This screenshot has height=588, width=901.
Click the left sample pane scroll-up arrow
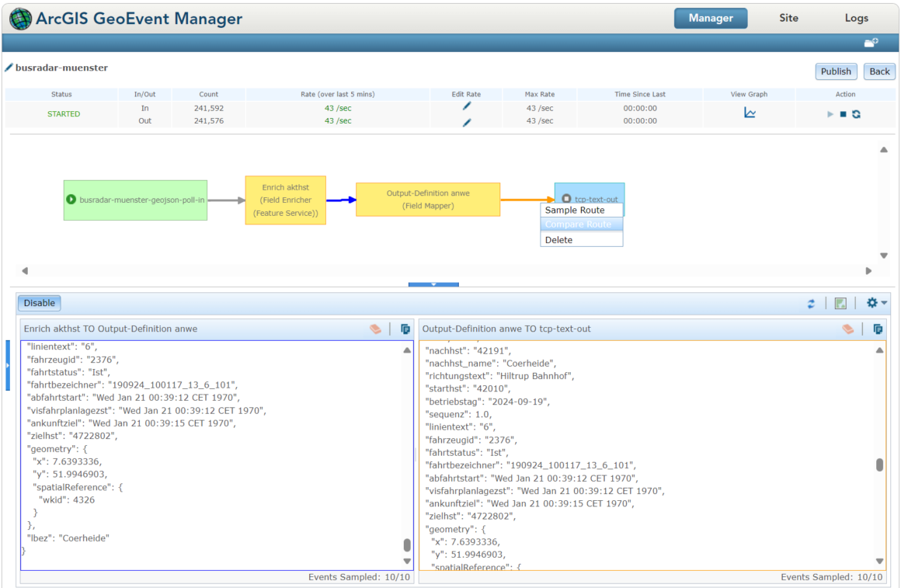[x=407, y=350]
